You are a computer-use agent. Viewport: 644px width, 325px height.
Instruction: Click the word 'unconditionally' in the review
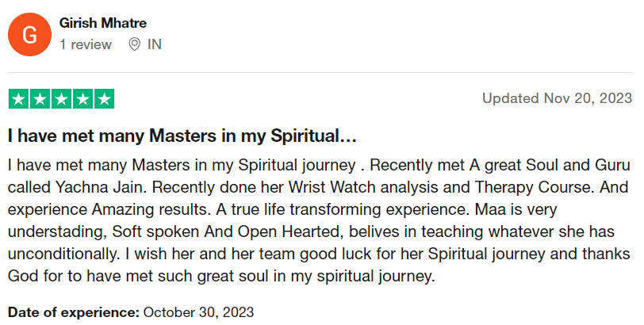[x=63, y=254]
